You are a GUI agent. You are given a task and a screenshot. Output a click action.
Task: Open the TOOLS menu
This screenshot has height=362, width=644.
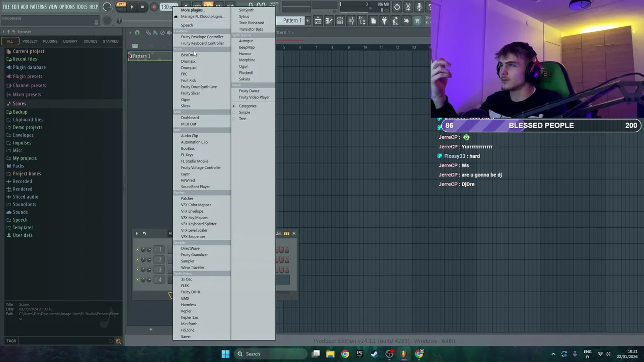point(82,7)
